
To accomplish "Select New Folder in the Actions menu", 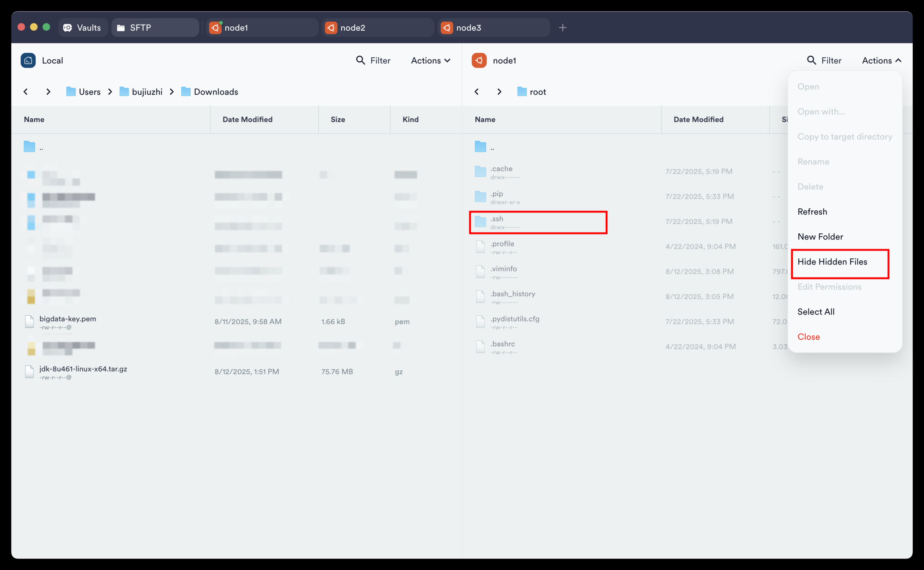I will [820, 237].
